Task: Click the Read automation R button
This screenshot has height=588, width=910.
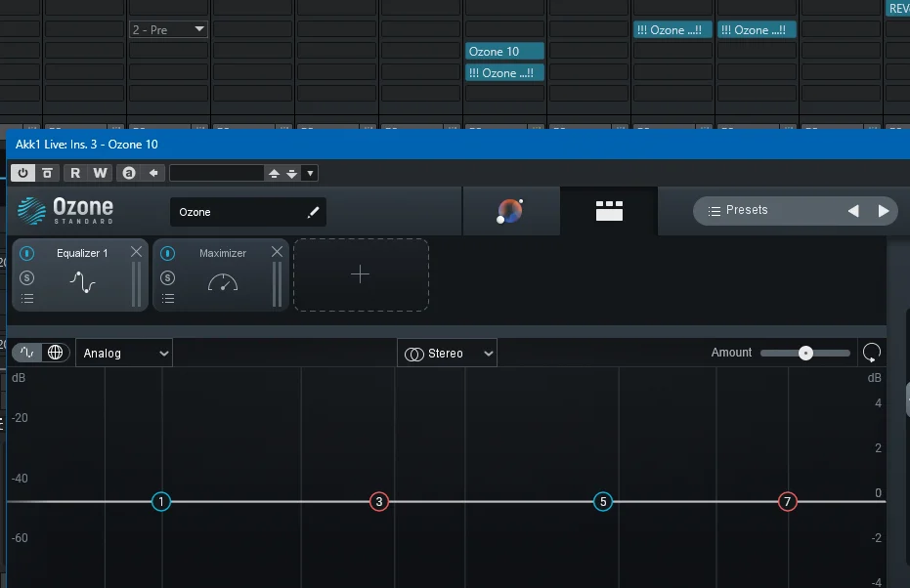Action: click(x=75, y=173)
